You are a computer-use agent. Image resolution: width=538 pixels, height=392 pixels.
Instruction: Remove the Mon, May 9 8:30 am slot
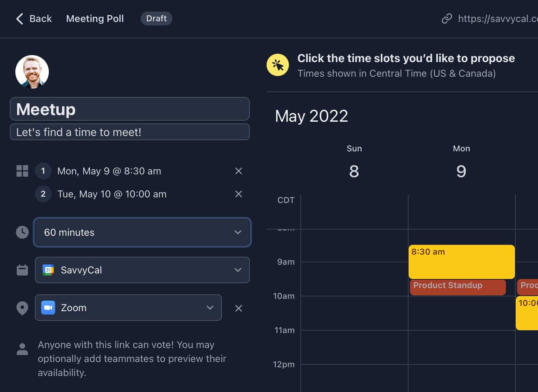pos(239,171)
